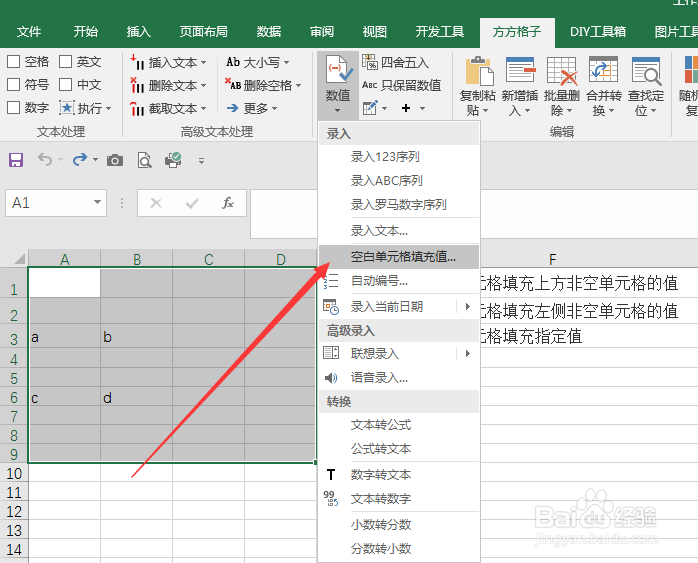Click the Undo arrow icon

point(45,159)
